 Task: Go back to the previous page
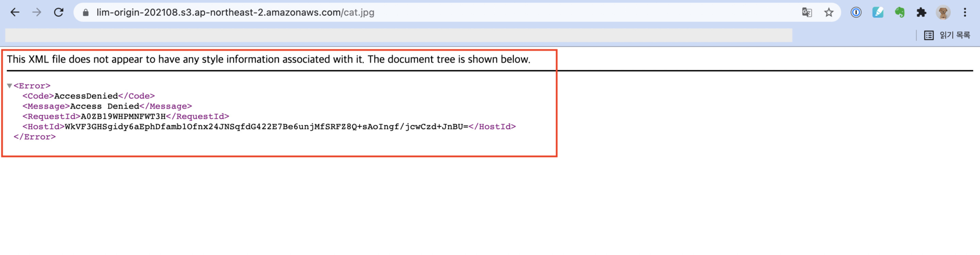15,12
